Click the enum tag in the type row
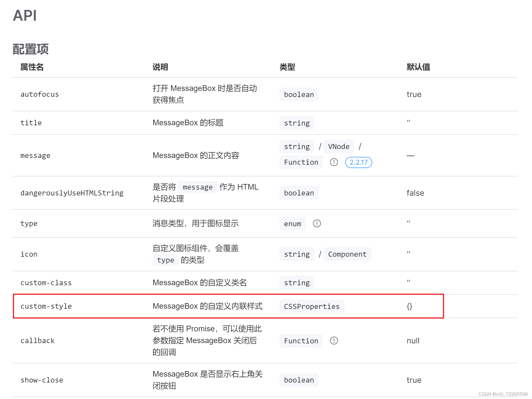Viewport: 532px width, 399px height. (292, 223)
